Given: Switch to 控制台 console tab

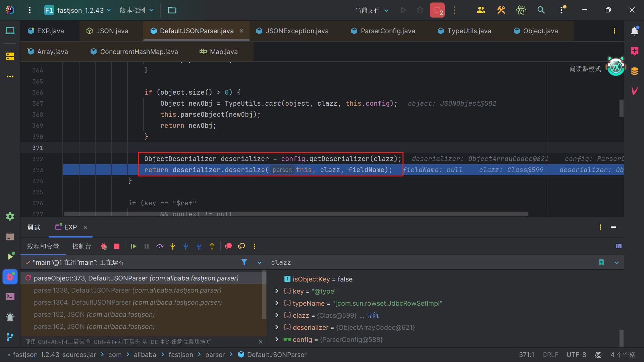Looking at the screenshot, I should point(82,246).
